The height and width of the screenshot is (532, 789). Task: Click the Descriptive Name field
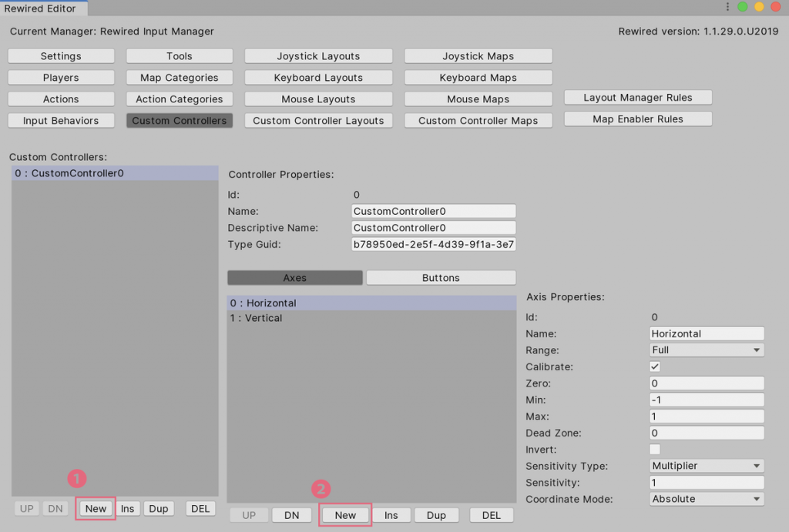433,228
